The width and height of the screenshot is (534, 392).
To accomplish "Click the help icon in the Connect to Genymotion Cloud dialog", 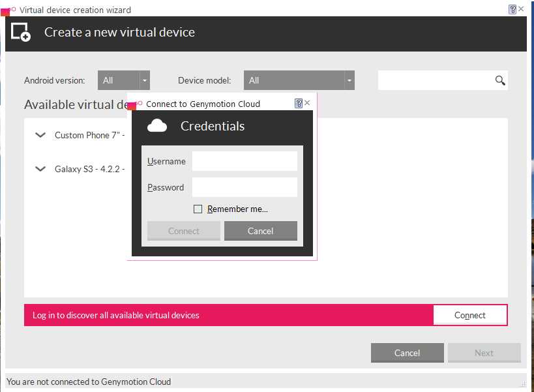I will (x=299, y=103).
